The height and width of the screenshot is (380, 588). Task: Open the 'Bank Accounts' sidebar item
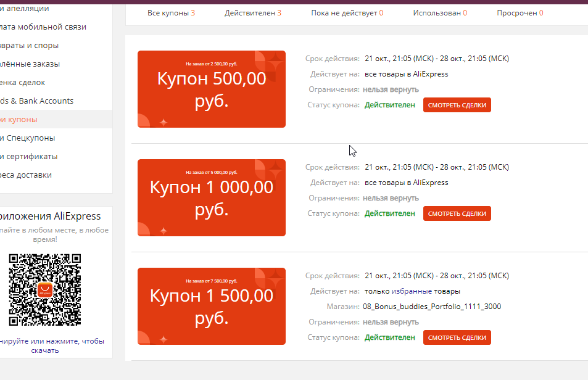[x=36, y=101]
